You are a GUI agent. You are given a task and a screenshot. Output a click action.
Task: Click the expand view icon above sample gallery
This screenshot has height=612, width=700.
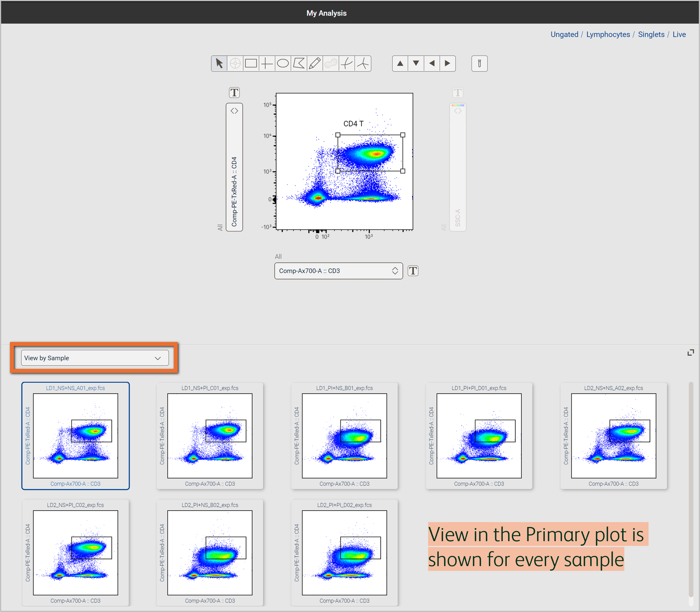tap(690, 352)
